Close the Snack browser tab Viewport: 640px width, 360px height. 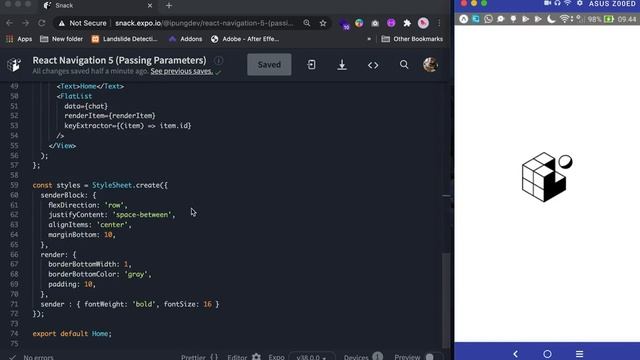pyautogui.click(x=150, y=6)
